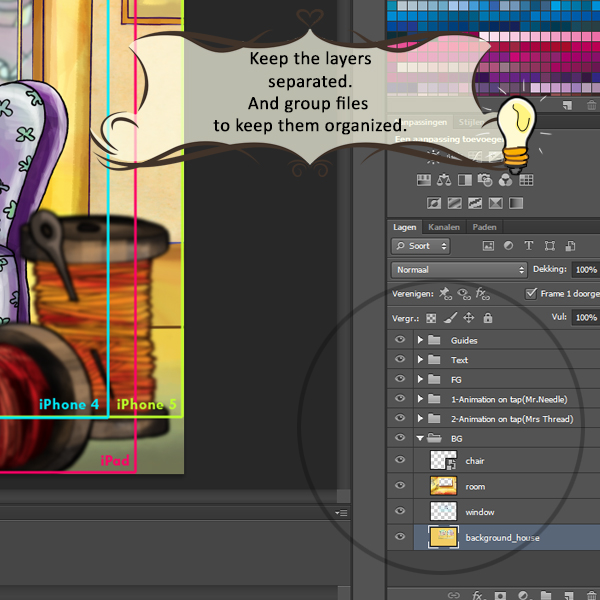Viewport: 600px width, 600px height.
Task: Collapse the BG layer group
Action: [420, 438]
